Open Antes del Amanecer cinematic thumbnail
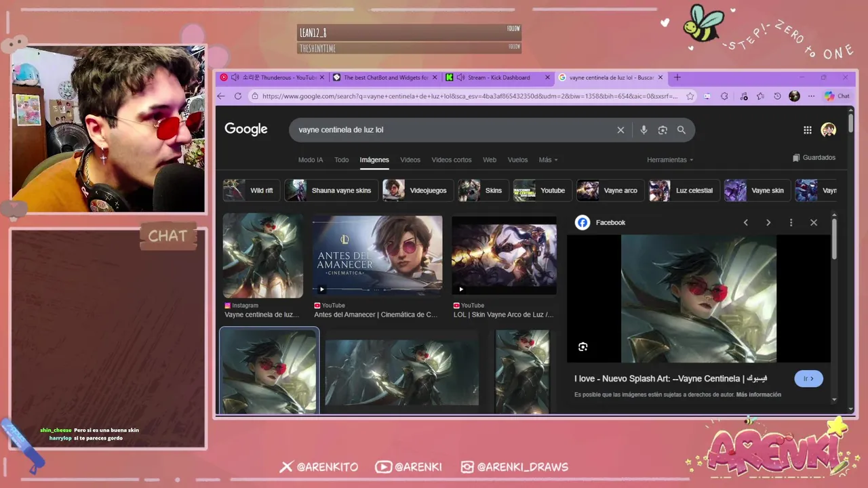 [x=378, y=256]
